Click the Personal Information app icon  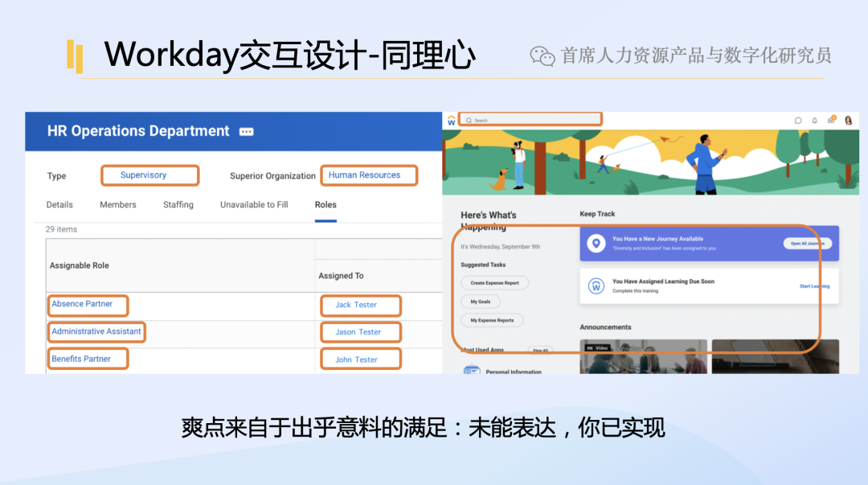pos(472,370)
